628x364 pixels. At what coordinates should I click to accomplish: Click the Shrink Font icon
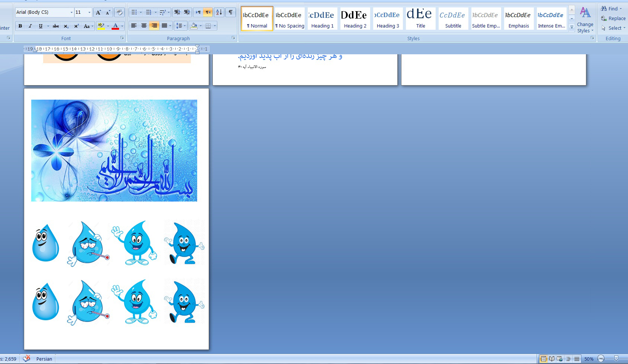(108, 12)
